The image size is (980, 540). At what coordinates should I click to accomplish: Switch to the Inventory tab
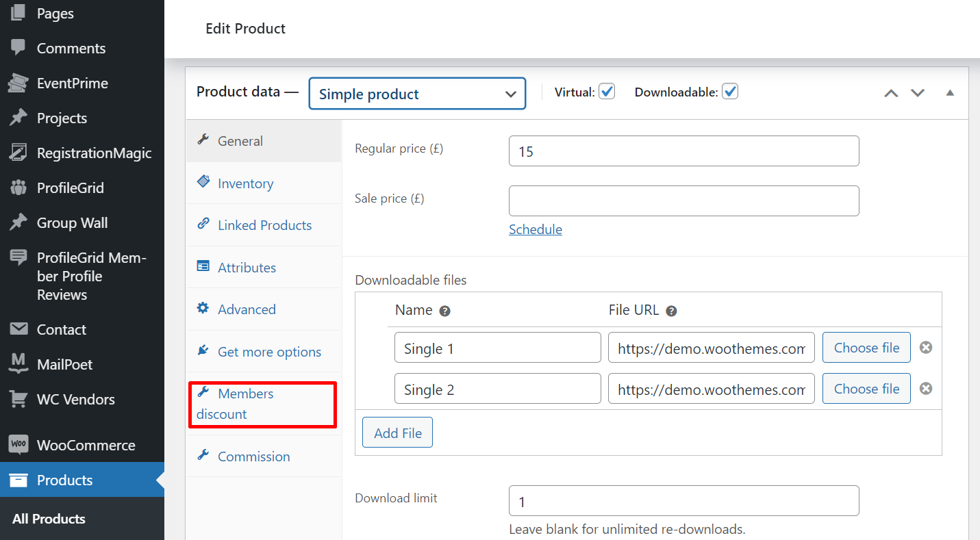click(245, 183)
